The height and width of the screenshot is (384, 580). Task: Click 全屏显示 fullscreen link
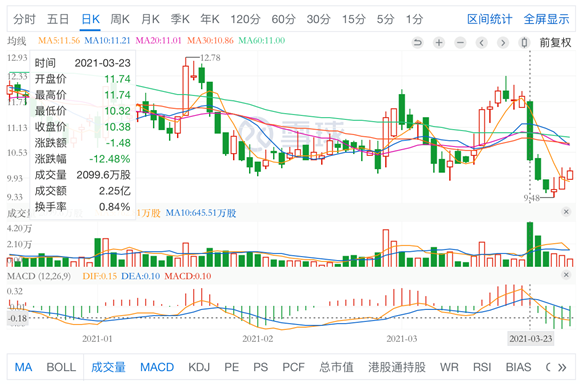pyautogui.click(x=546, y=19)
